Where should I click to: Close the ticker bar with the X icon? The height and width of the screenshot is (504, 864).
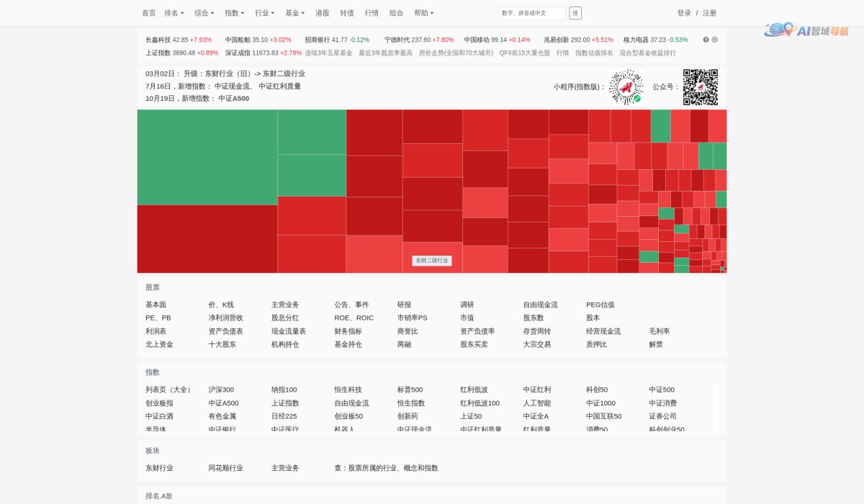click(715, 40)
